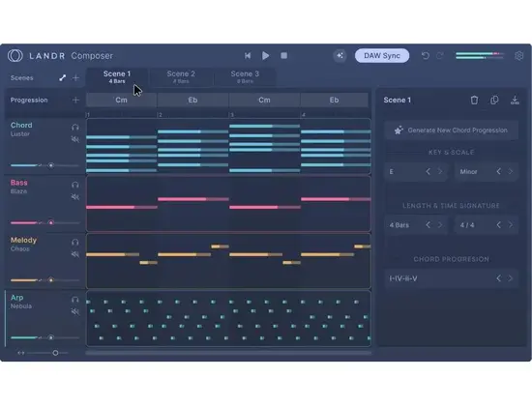Add a new scene with plus icon
The width and height of the screenshot is (532, 406).
point(75,78)
